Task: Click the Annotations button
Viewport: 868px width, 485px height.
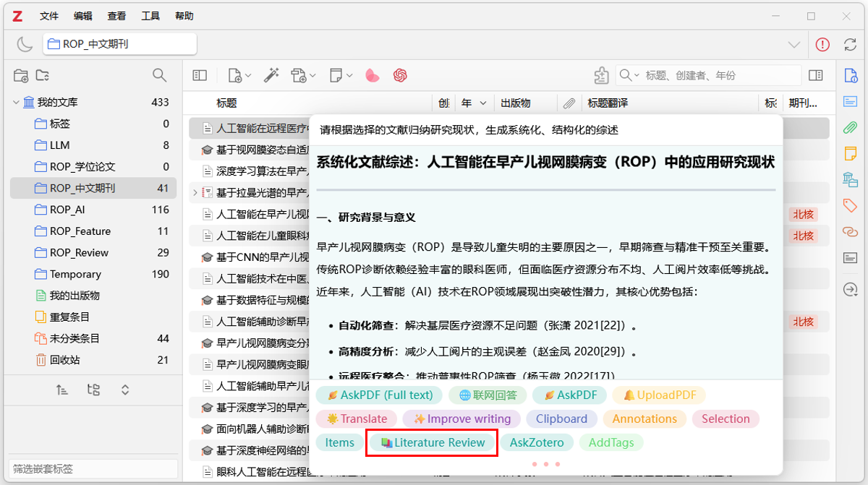Action: click(644, 419)
